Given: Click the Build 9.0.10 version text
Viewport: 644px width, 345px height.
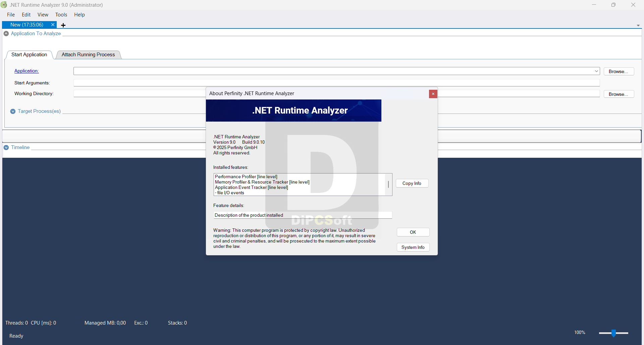Looking at the screenshot, I should [253, 142].
